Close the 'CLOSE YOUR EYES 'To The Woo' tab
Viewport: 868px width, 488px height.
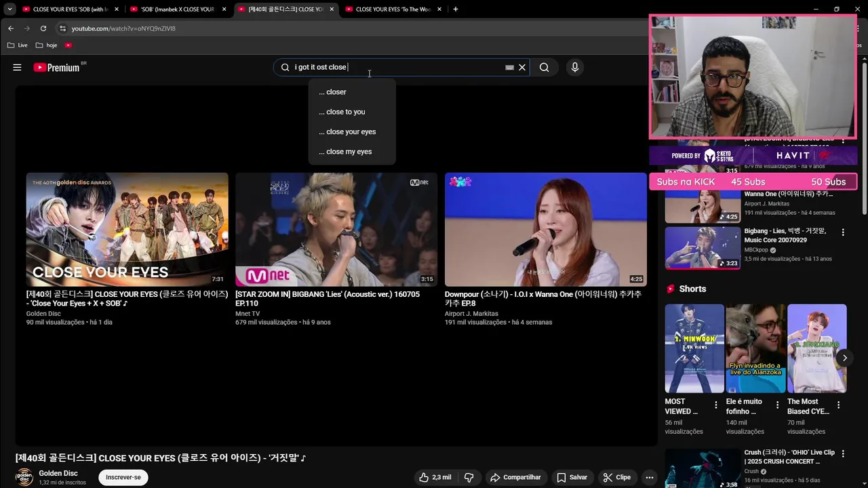pyautogui.click(x=439, y=9)
